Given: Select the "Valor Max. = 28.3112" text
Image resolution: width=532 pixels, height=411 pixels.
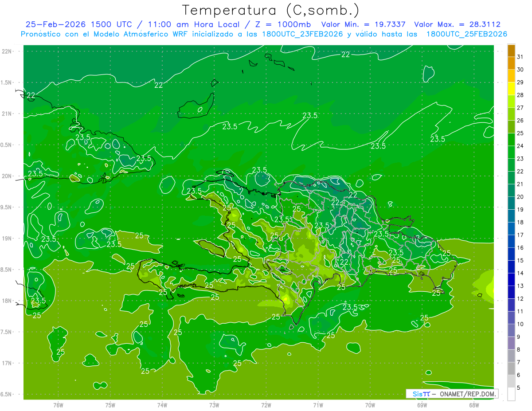Looking at the screenshot, I should (457, 24).
